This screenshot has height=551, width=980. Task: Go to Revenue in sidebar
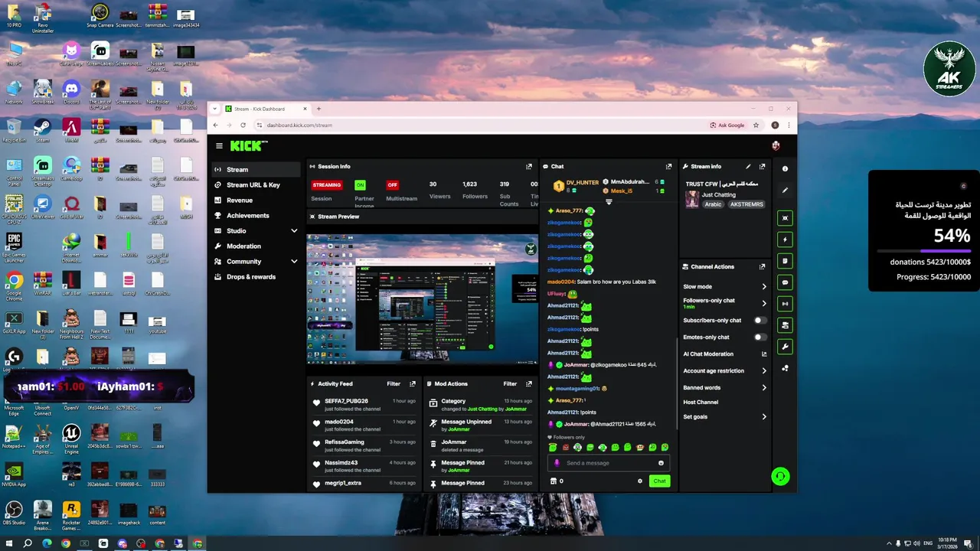point(256,201)
